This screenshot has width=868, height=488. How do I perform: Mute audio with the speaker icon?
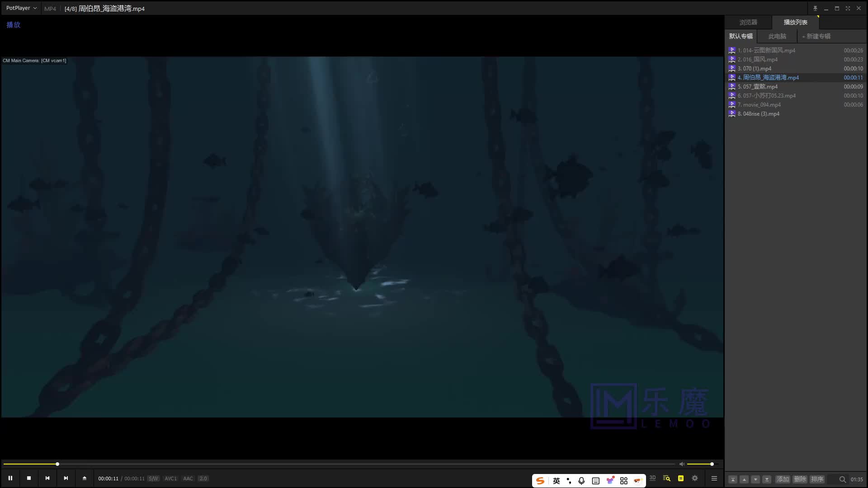coord(682,464)
